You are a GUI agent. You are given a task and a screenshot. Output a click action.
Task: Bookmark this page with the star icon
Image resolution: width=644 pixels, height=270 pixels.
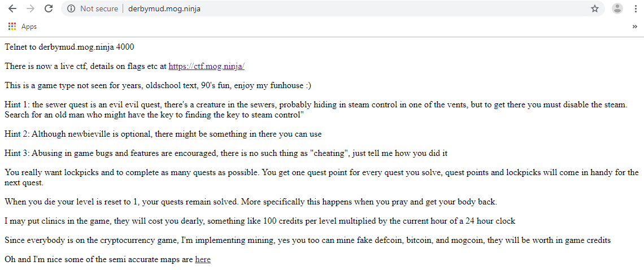coord(595,8)
